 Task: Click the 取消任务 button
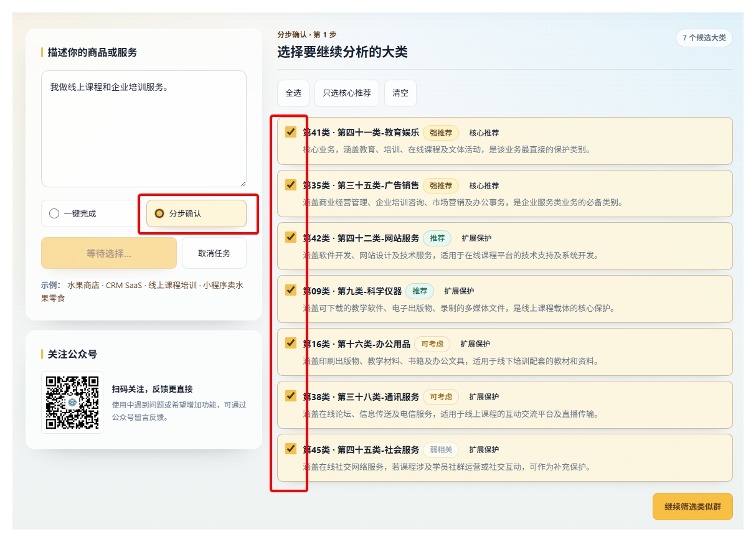coord(214,253)
